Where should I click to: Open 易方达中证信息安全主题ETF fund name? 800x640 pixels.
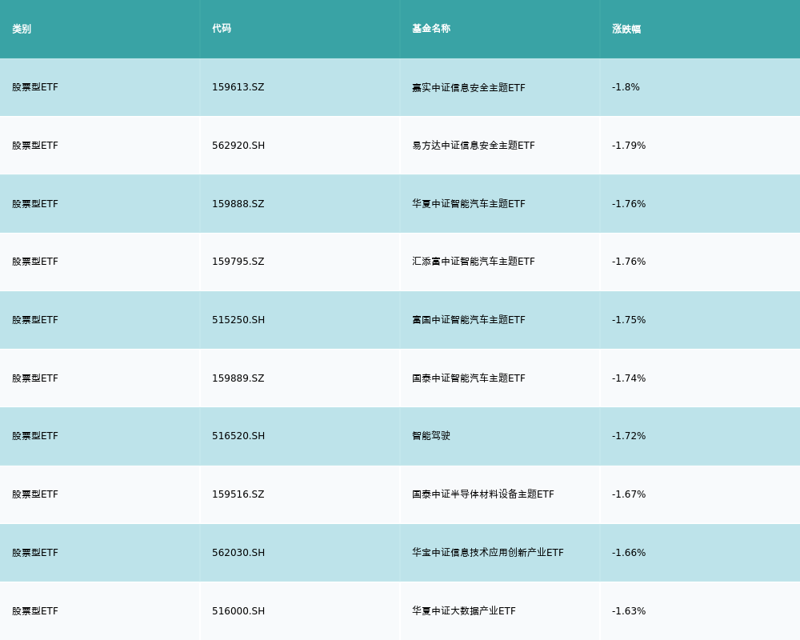point(473,145)
